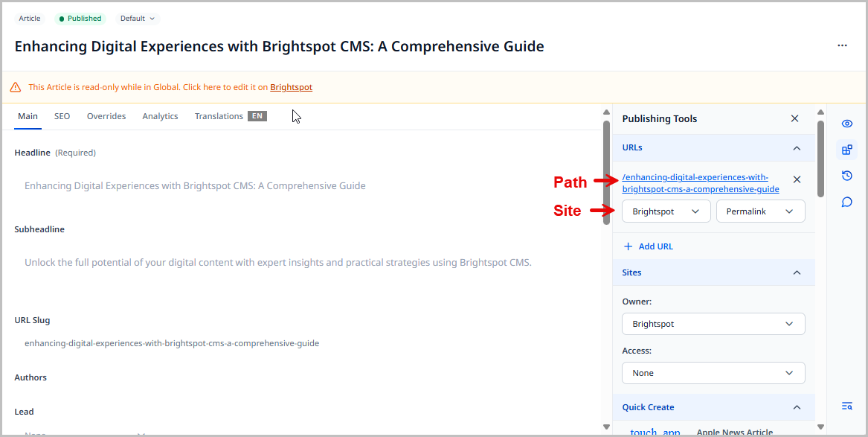Image resolution: width=868 pixels, height=437 pixels.
Task: Open the Analytics tab
Action: tap(160, 116)
